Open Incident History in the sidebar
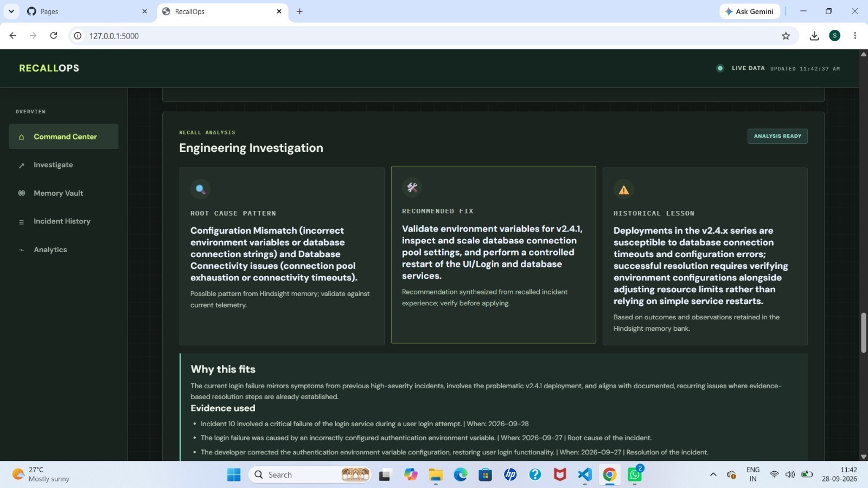Viewport: 868px width, 488px height. click(x=63, y=221)
